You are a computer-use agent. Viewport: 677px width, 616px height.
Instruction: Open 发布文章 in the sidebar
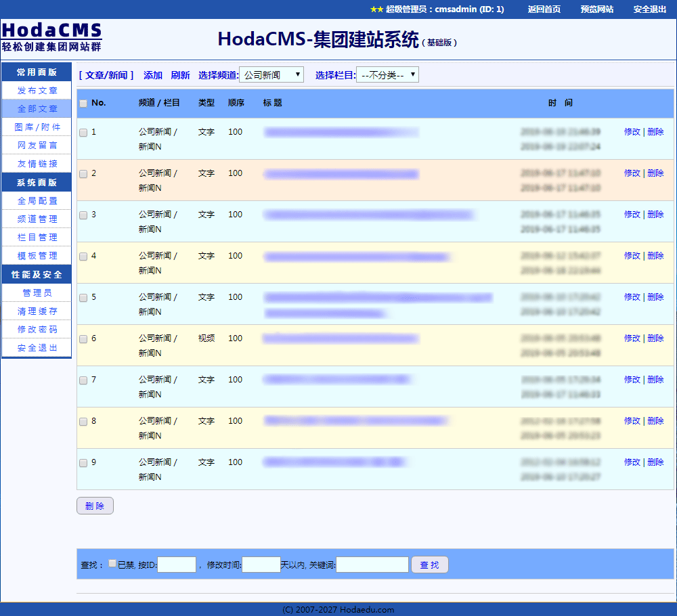(37, 91)
